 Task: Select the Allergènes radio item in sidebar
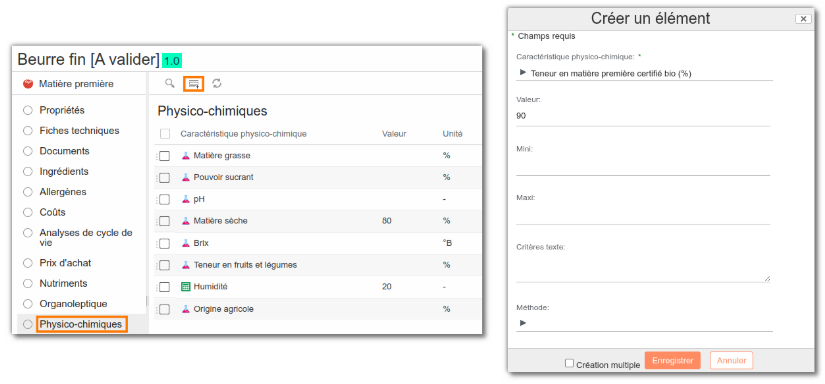28,192
